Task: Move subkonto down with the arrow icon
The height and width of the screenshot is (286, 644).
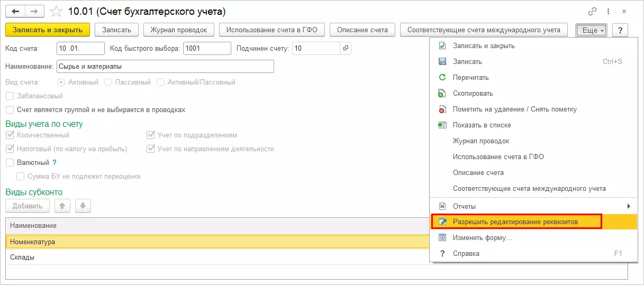Action: coord(84,206)
